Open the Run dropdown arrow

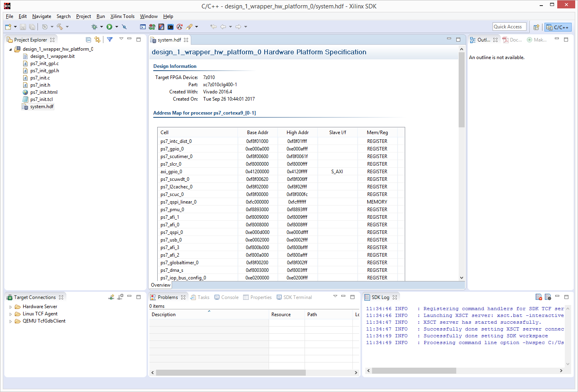click(117, 27)
